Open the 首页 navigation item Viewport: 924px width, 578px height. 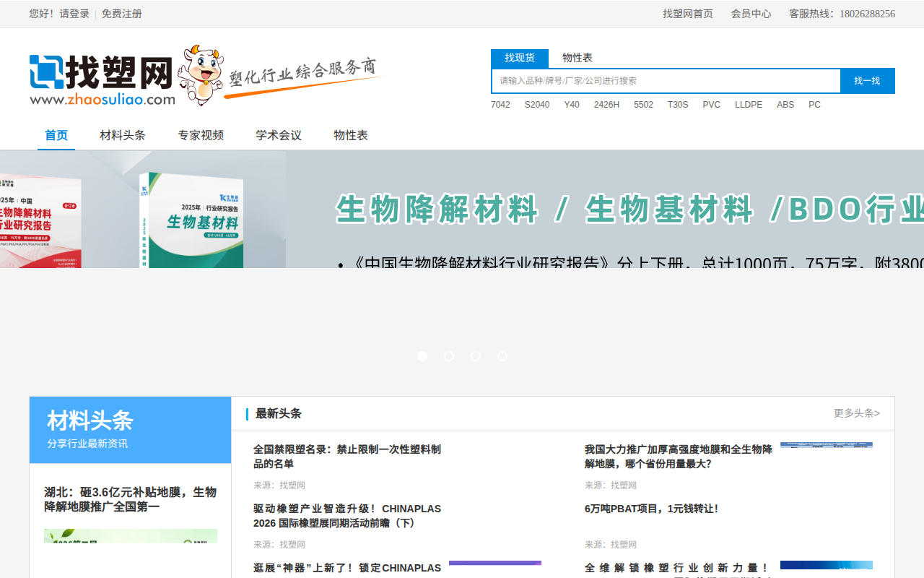click(56, 135)
